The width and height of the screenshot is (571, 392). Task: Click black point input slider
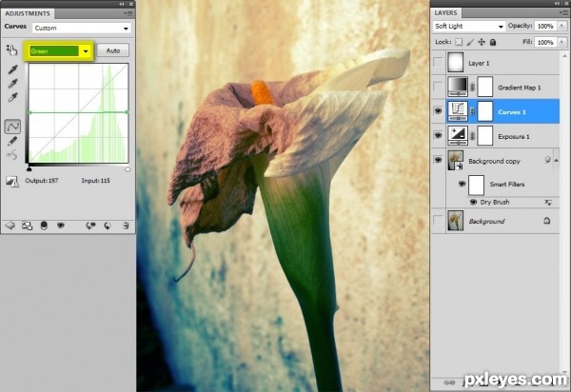click(30, 169)
